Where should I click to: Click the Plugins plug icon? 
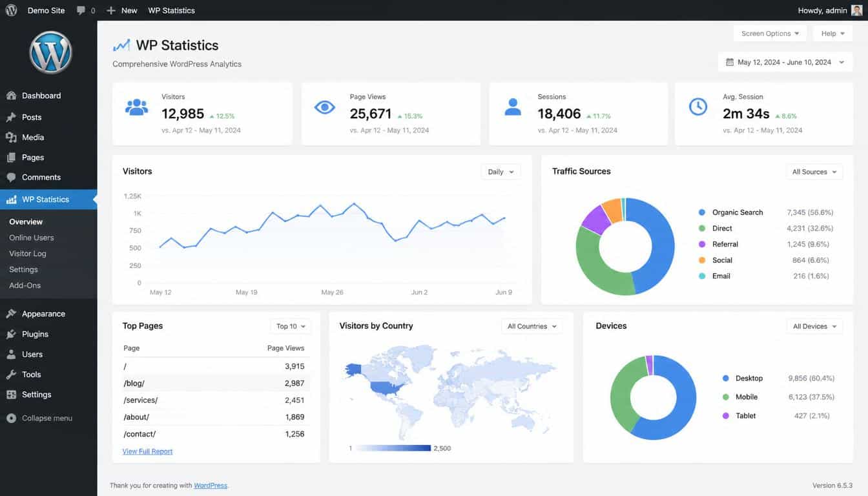click(11, 334)
